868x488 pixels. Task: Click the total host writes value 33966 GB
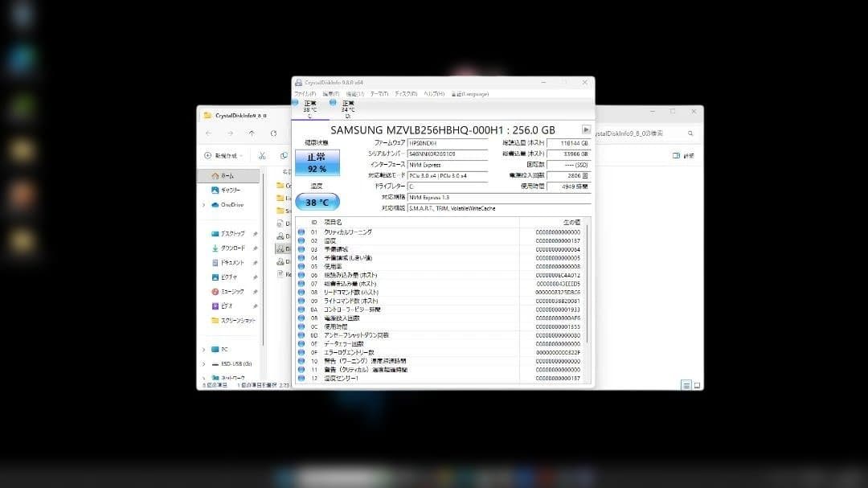coord(568,154)
